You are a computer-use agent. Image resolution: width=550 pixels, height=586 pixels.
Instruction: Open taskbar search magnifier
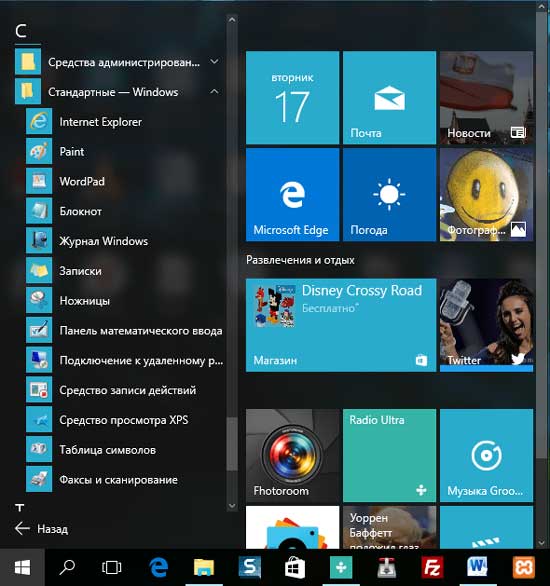coord(67,567)
